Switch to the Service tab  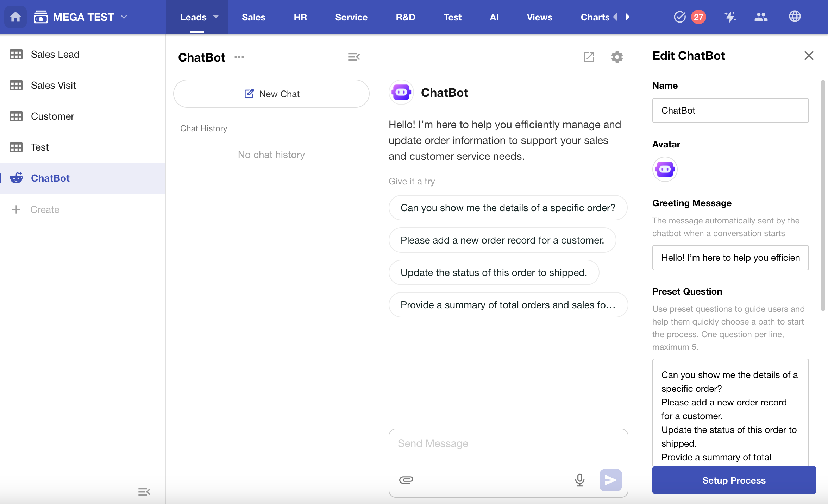point(351,17)
